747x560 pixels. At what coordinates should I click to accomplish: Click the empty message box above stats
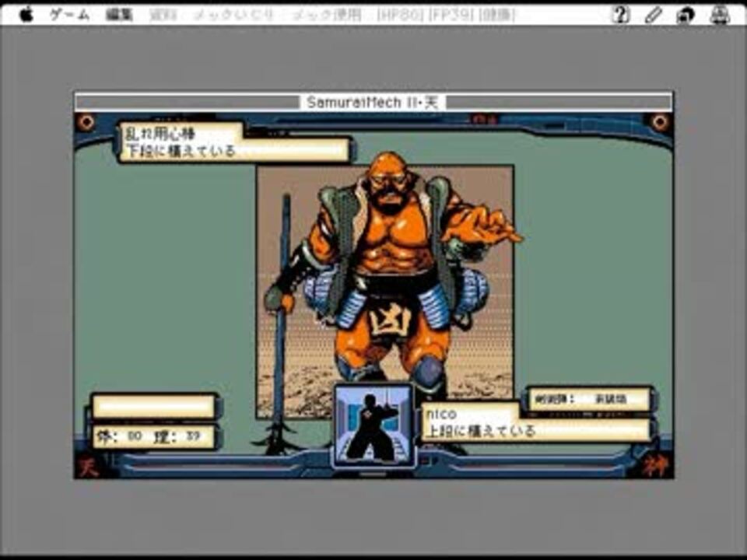click(x=154, y=407)
